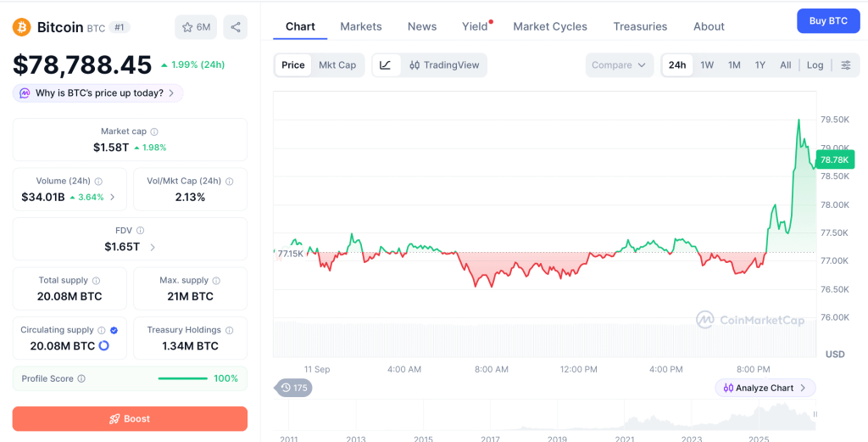Expand the FDV details chevron

click(x=153, y=248)
